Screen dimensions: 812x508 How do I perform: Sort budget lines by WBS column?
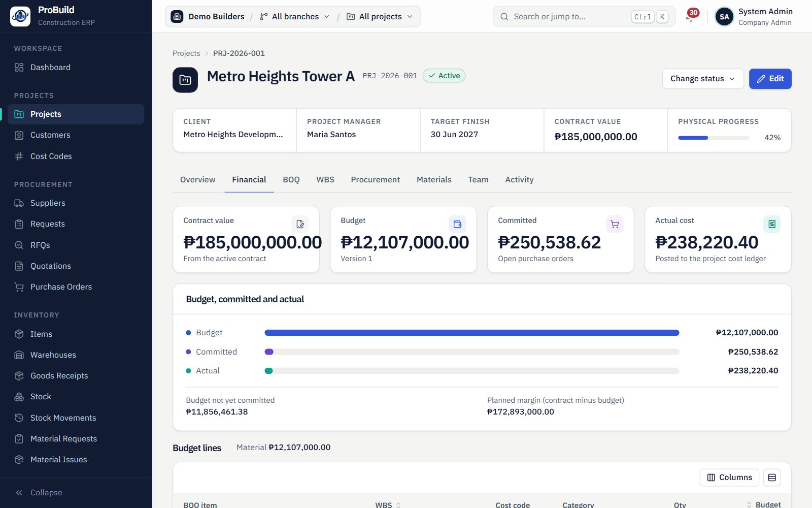click(388, 505)
